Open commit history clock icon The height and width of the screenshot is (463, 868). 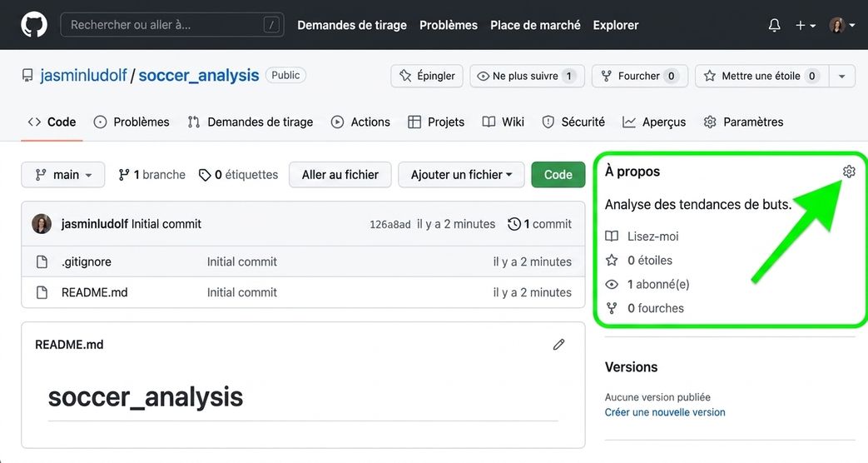513,224
